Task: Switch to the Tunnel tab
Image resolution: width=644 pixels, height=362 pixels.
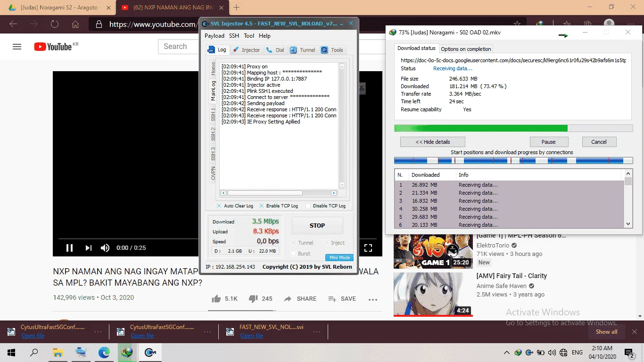Action: pos(303,50)
